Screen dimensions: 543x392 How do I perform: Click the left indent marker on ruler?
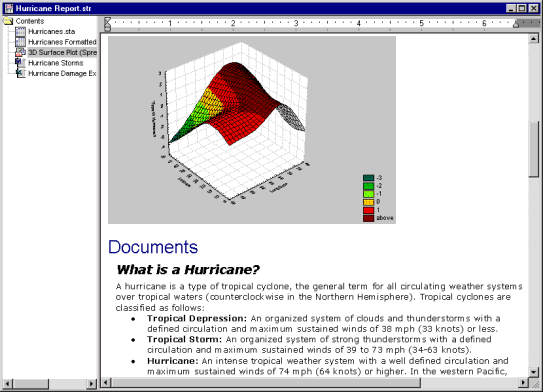(x=108, y=24)
